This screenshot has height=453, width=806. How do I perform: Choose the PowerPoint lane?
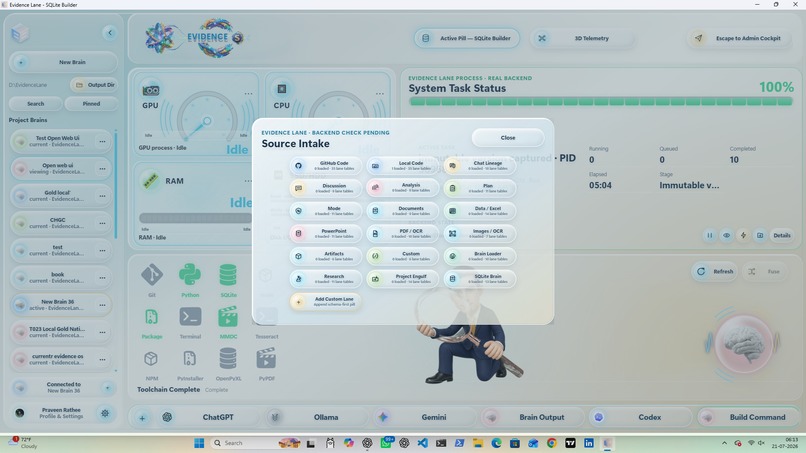tap(325, 233)
